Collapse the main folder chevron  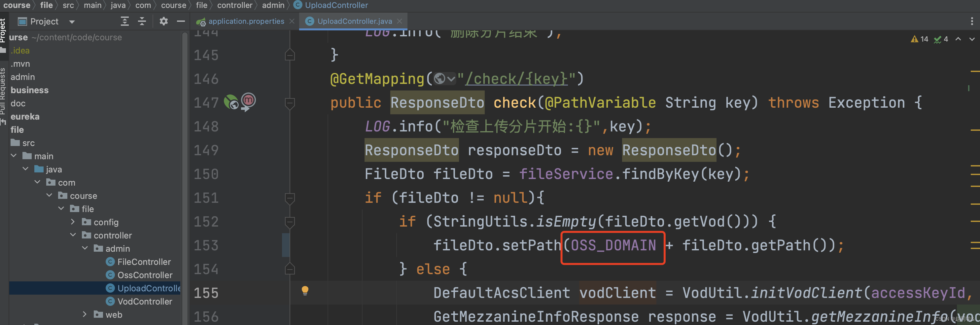tap(14, 156)
